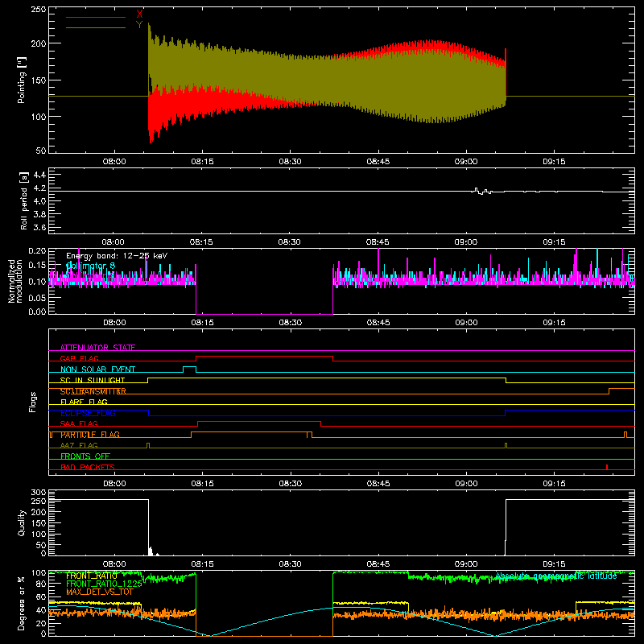Click the yellow 'FLARE_FLAG' label
644x644 pixels.
(x=84, y=402)
